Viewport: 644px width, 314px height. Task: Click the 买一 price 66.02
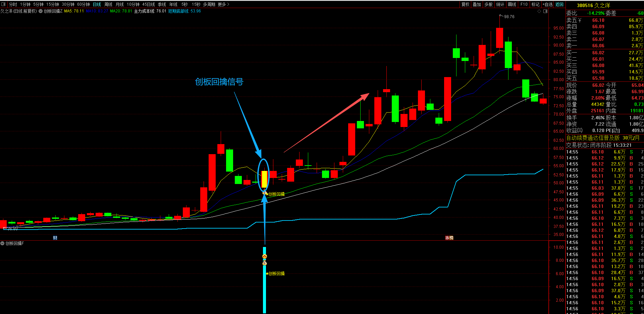(598, 53)
